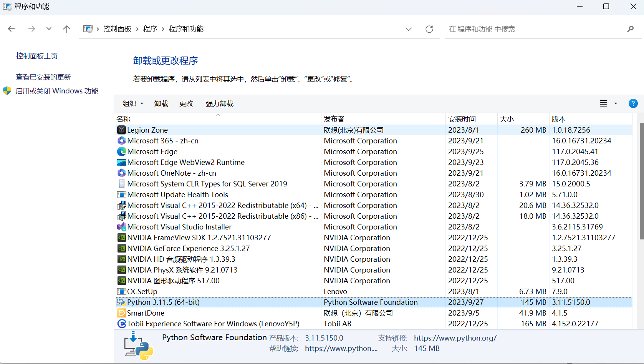Click the Legion Zone program icon

[x=121, y=130]
